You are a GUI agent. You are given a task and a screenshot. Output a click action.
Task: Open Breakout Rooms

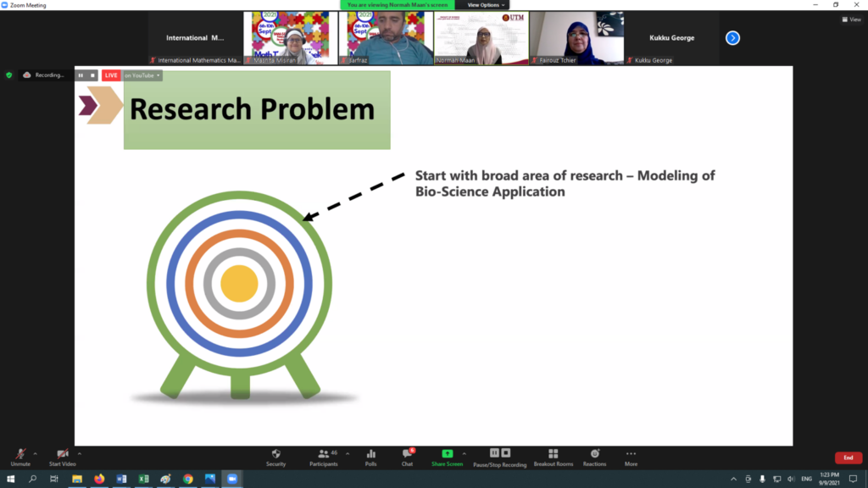click(x=553, y=457)
